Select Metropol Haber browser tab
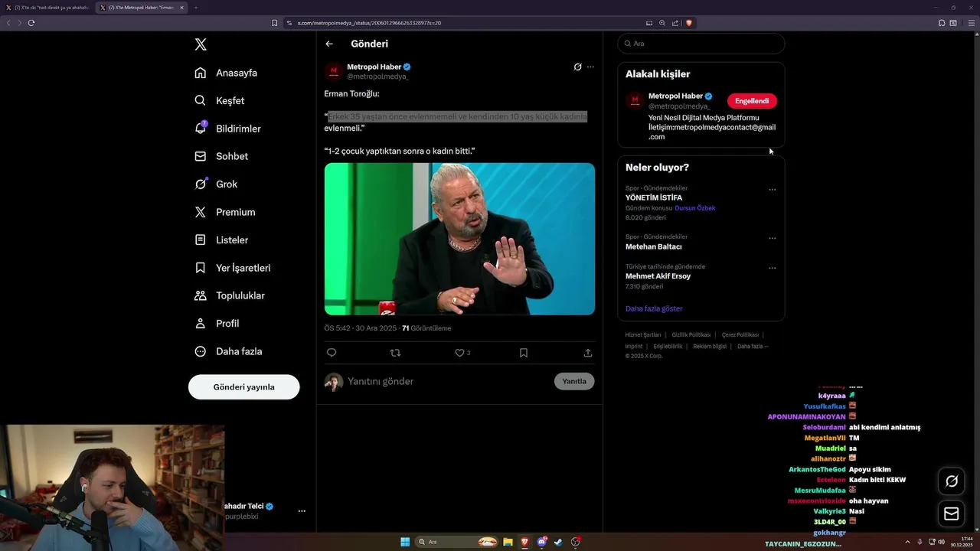980x551 pixels. (x=142, y=8)
